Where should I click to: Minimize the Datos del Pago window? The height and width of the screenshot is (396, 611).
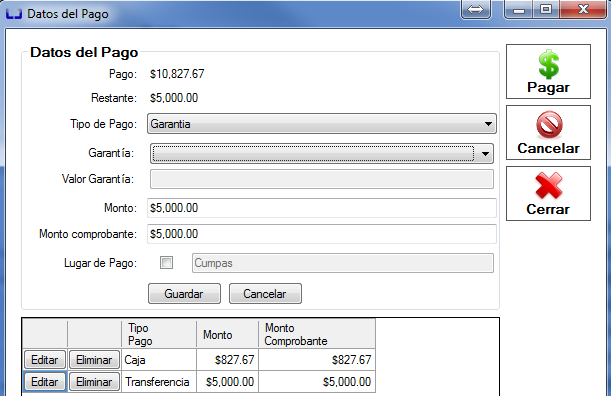(x=519, y=9)
